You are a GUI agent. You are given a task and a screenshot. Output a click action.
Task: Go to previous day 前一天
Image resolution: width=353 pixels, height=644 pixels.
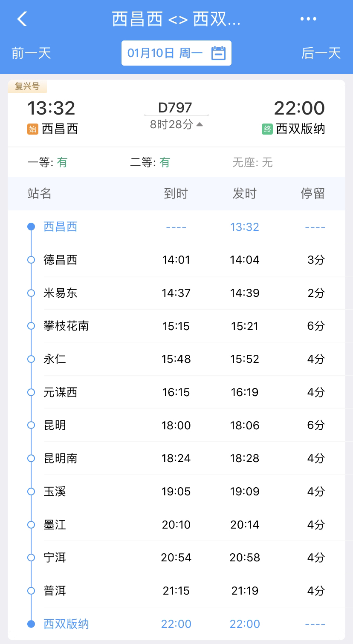coord(31,53)
